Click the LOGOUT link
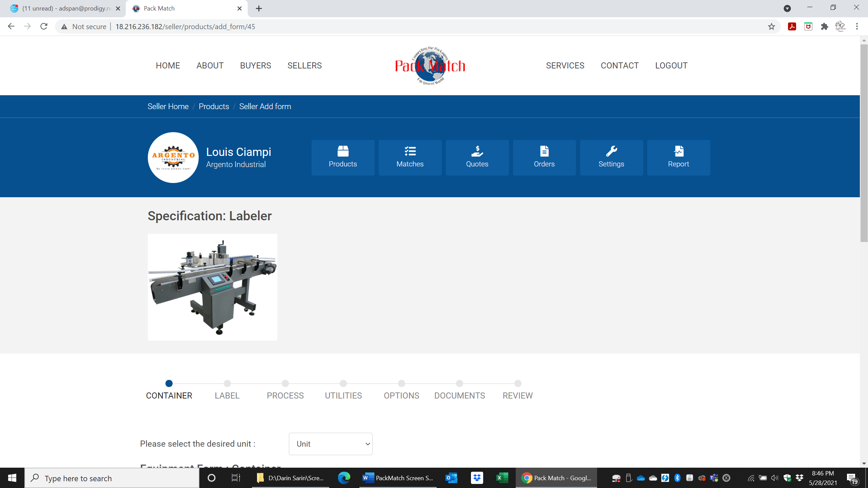This screenshot has width=868, height=488. 671,65
